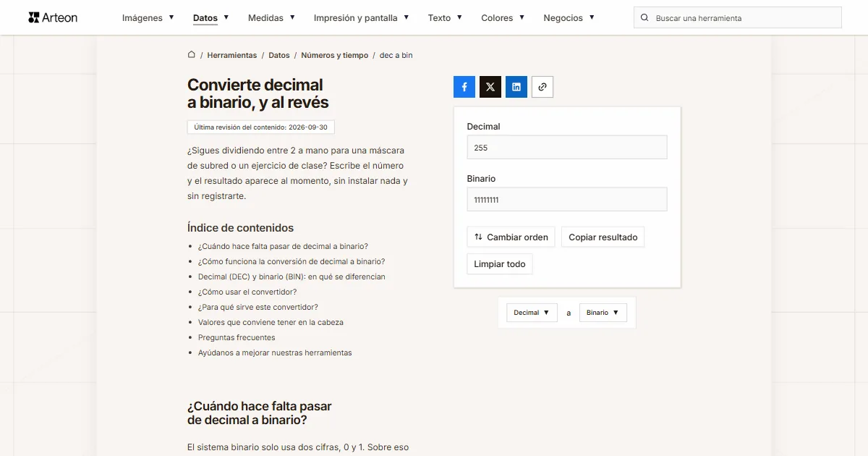This screenshot has height=456, width=868.
Task: Jump to ¿Cómo usar el convertidor?
Action: [247, 292]
